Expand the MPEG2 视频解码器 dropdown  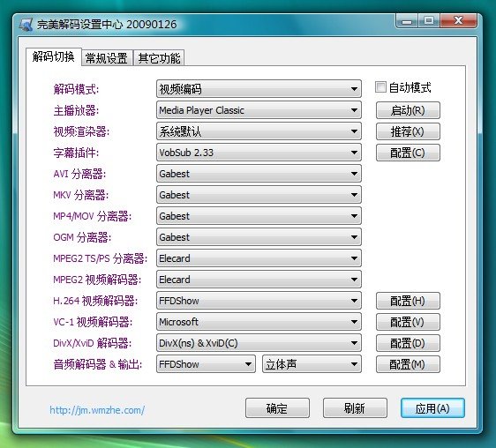pyautogui.click(x=259, y=280)
